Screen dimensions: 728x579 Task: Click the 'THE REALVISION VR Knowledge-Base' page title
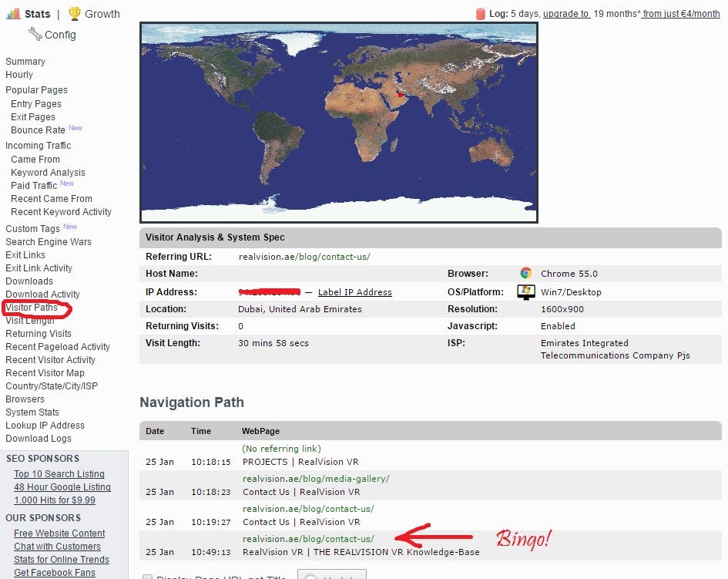click(x=361, y=552)
